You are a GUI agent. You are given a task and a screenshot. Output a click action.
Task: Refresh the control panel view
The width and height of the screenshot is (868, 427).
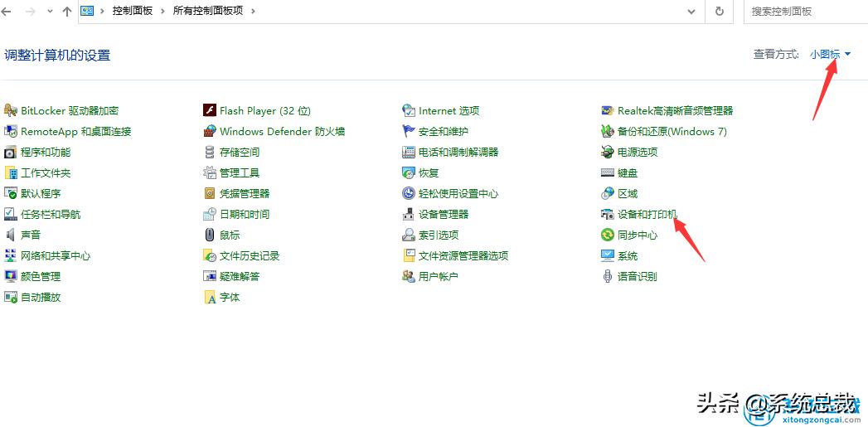point(720,11)
